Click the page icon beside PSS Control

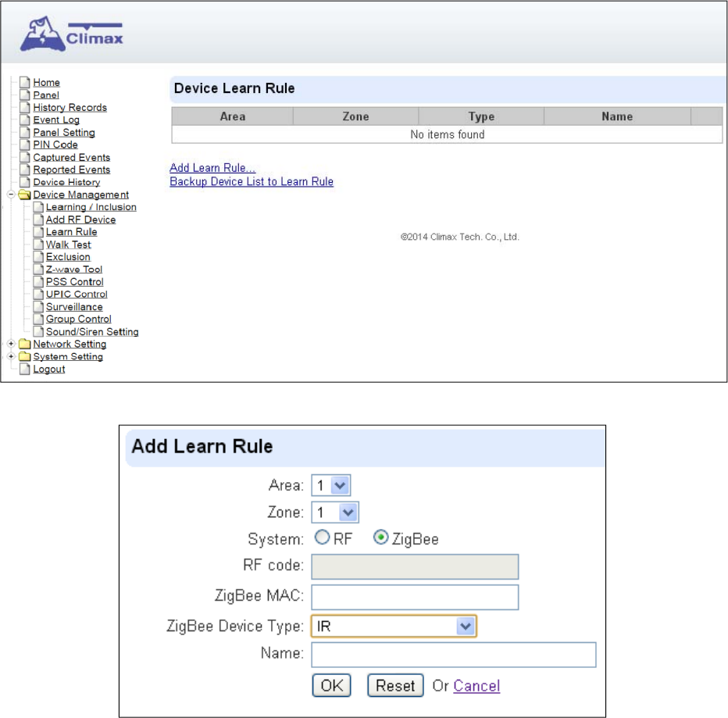38,282
